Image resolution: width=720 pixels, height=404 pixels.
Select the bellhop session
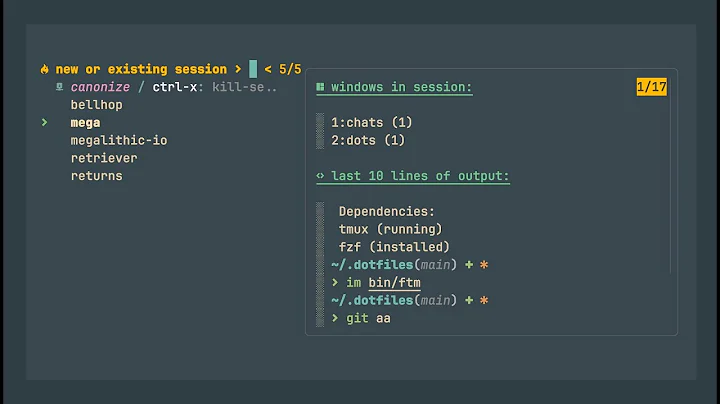(x=96, y=105)
